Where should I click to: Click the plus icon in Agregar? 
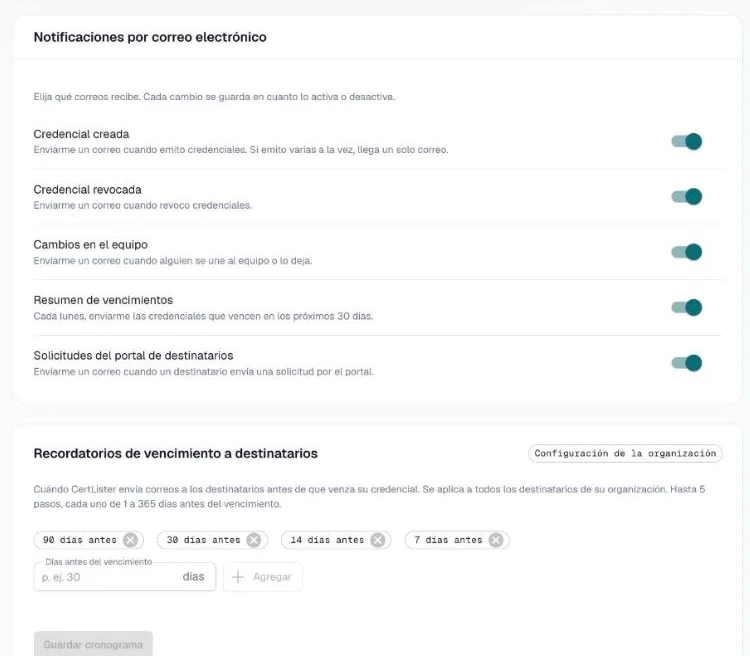pyautogui.click(x=238, y=577)
